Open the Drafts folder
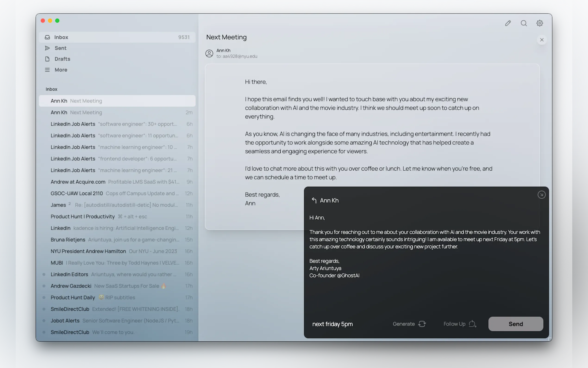The width and height of the screenshot is (588, 368). coord(62,59)
